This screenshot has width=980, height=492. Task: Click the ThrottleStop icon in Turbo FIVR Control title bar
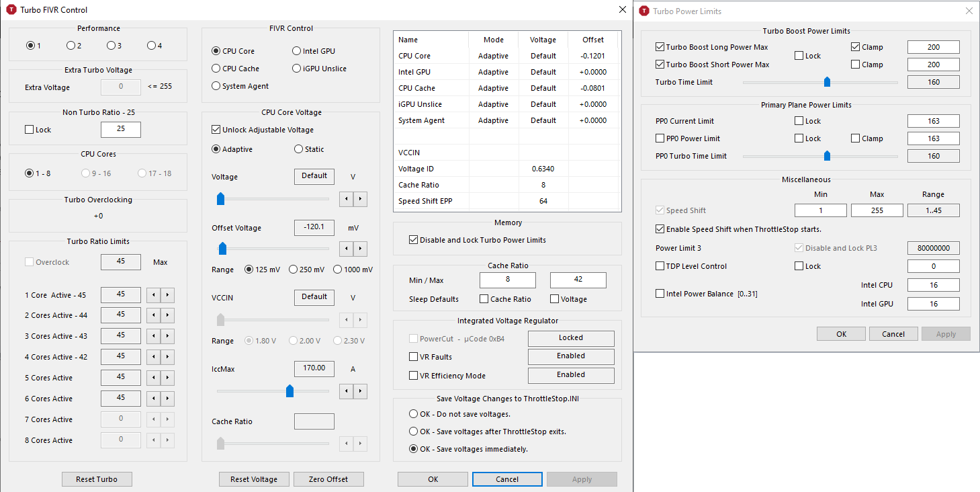pos(11,10)
